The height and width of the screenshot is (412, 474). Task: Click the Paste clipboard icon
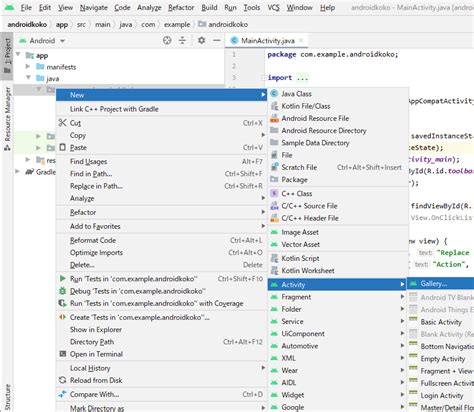point(62,147)
